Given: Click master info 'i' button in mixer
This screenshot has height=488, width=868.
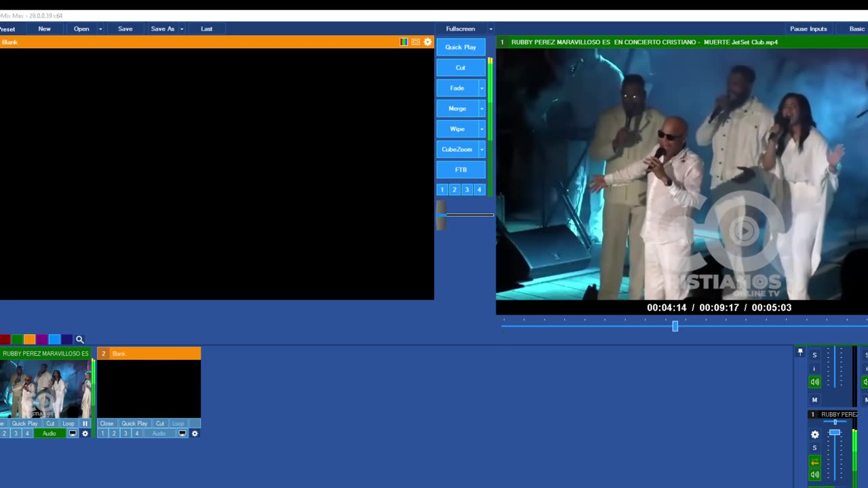Looking at the screenshot, I should (x=814, y=369).
